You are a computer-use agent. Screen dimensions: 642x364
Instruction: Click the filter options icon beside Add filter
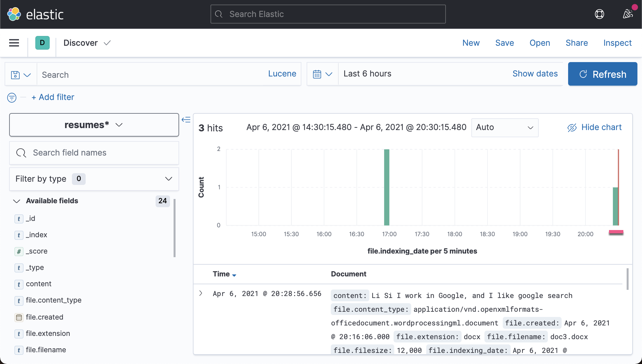11,97
